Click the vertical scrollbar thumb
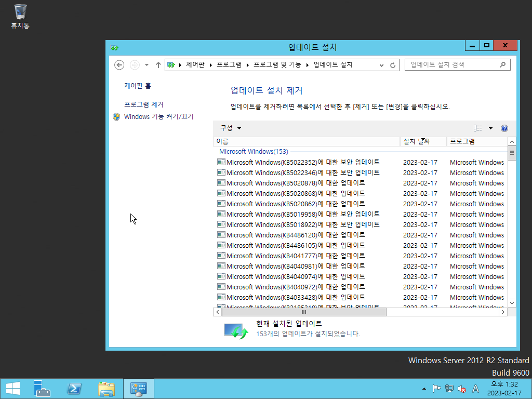Viewport: 532px width, 399px height. point(512,153)
